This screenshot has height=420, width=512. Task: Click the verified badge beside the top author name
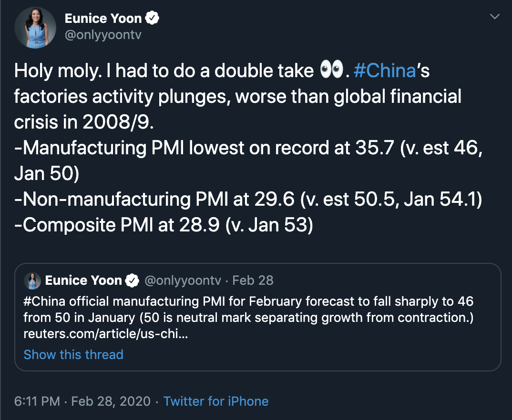pos(153,19)
